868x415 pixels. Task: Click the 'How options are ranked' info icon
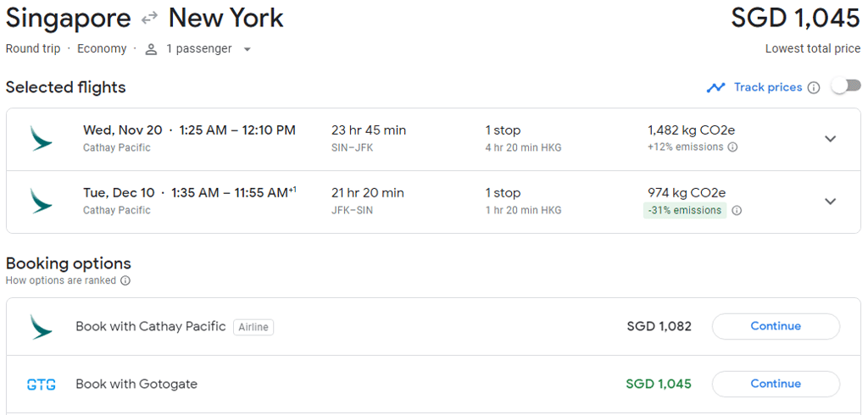[125, 280]
